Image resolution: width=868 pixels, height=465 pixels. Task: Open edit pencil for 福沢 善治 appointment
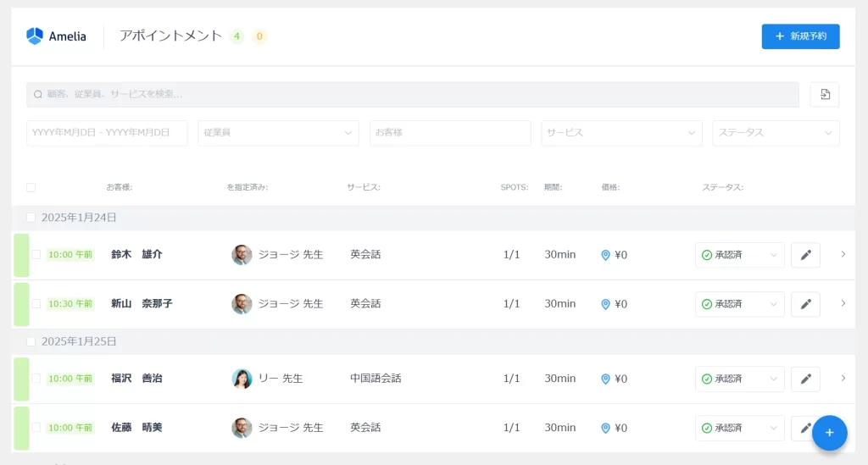(x=805, y=379)
